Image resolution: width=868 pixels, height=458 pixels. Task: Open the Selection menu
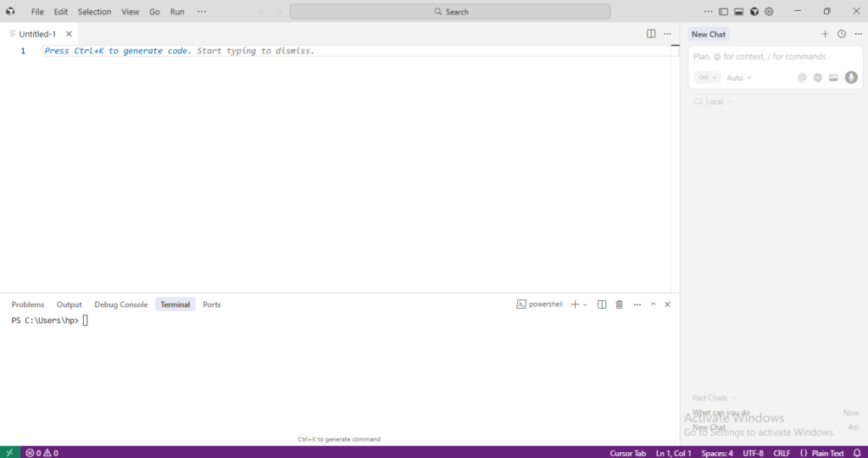tap(94, 12)
